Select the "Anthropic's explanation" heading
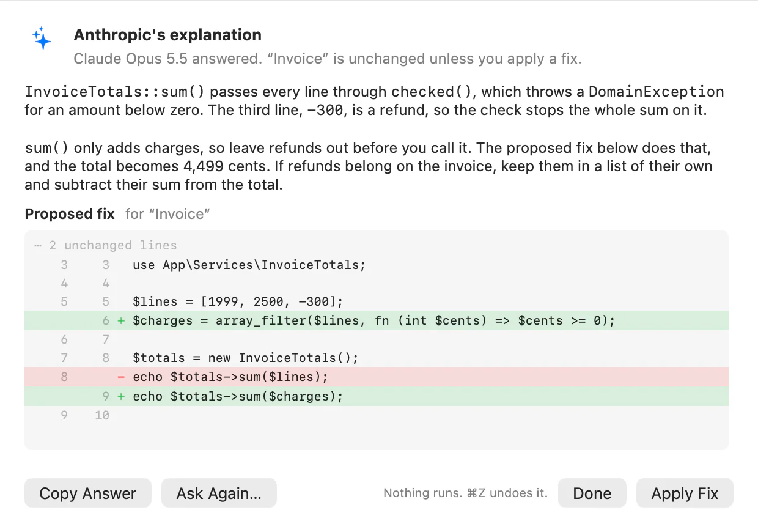Screen dimensions: 758x532 tap(167, 35)
